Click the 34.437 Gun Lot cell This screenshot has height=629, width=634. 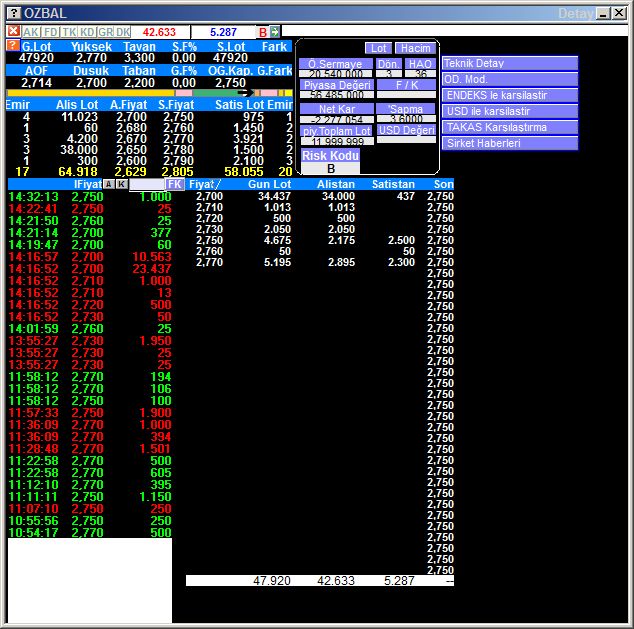[x=274, y=196]
